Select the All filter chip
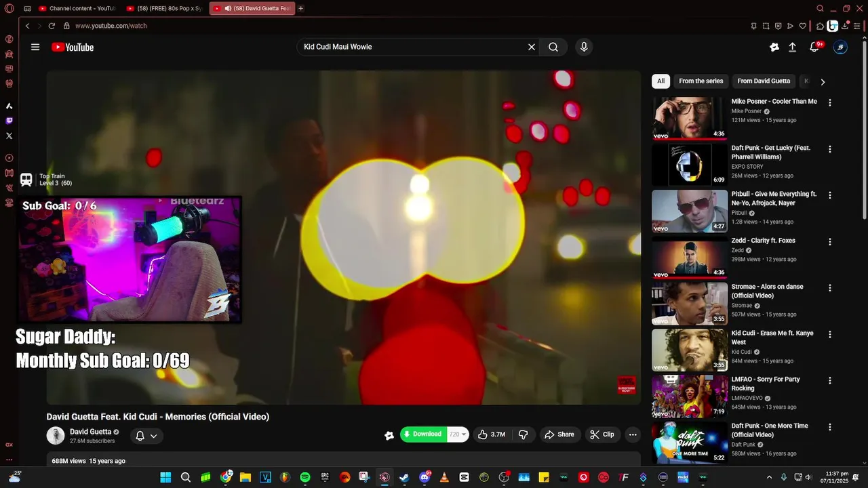The width and height of the screenshot is (868, 488). click(x=660, y=81)
